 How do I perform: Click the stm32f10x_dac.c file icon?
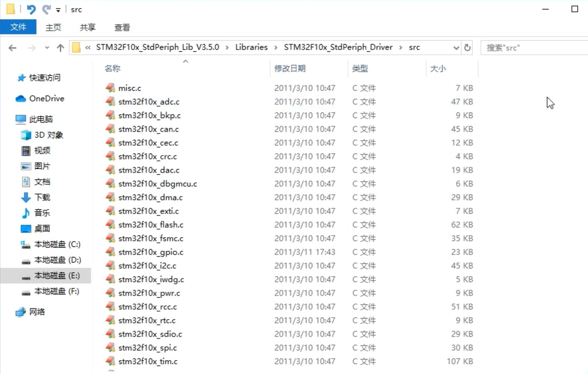pos(110,170)
